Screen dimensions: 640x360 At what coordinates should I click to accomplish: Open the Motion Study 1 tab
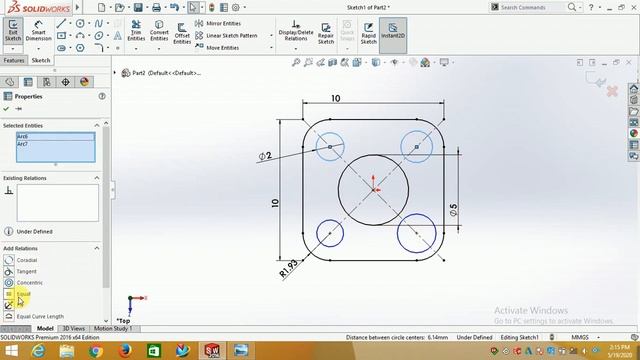[x=113, y=328]
